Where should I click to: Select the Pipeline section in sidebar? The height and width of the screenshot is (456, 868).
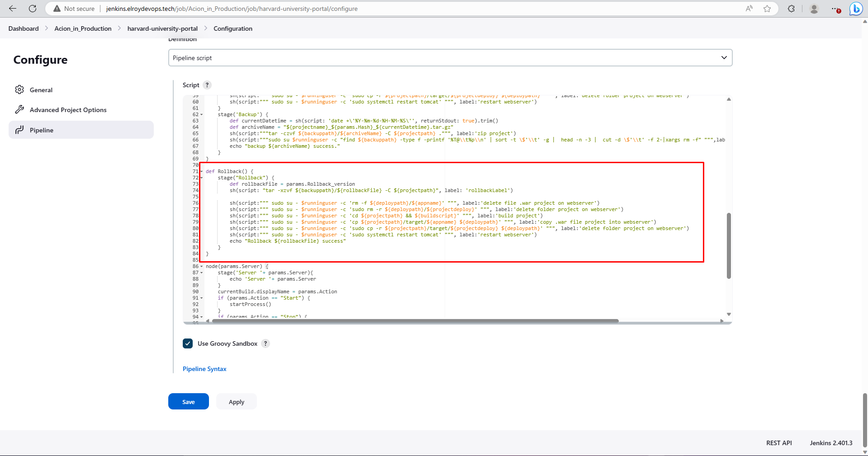click(x=81, y=130)
